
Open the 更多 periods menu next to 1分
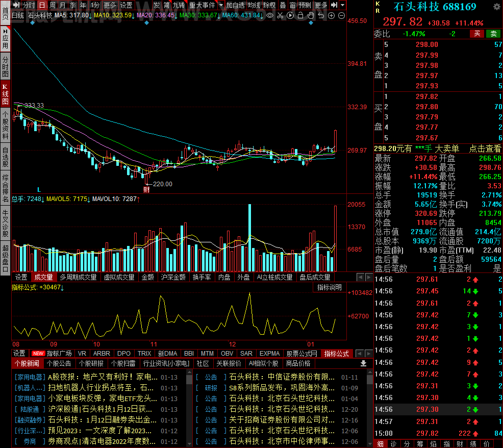[110, 5]
